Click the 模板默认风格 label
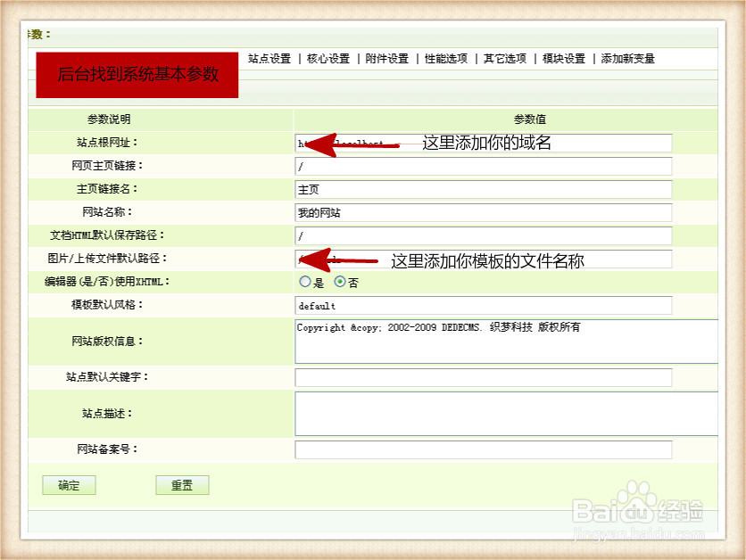 tap(107, 305)
